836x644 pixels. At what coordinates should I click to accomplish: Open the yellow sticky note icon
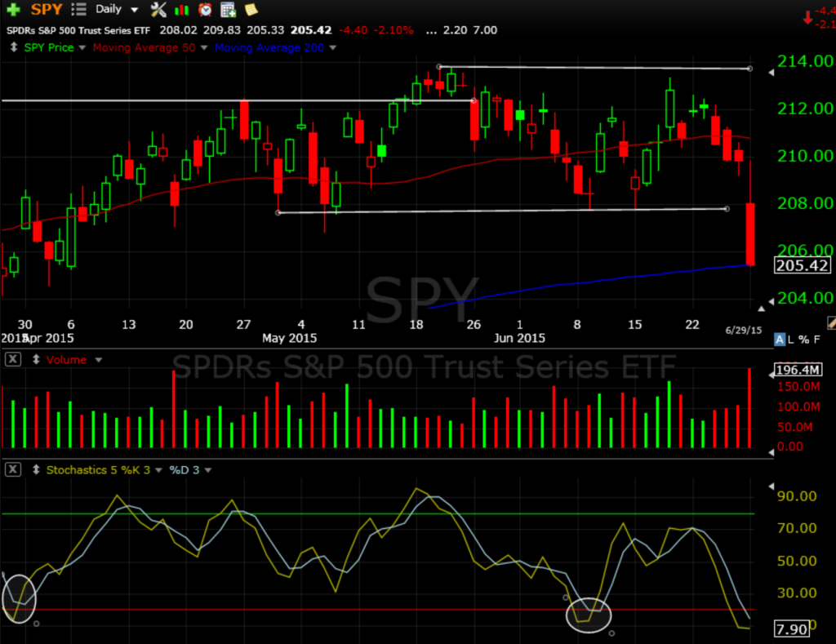coord(251,9)
